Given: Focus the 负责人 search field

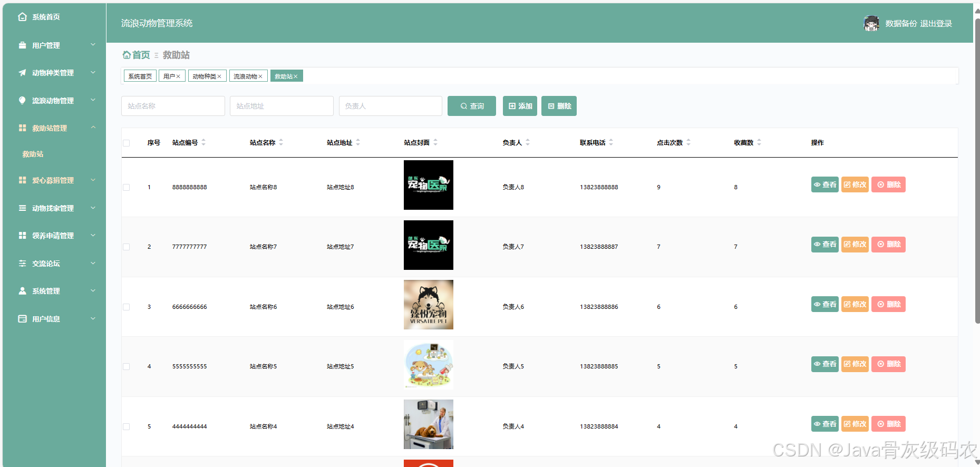Looking at the screenshot, I should point(391,106).
